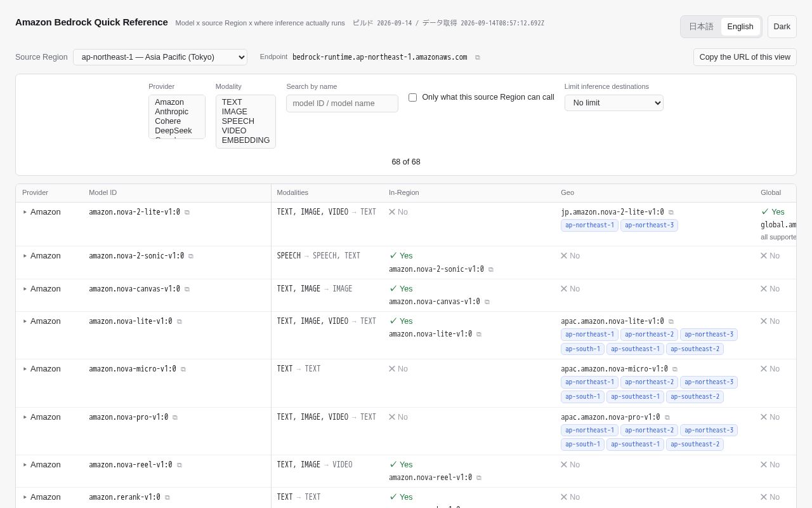The height and width of the screenshot is (508, 812).
Task: Select TEXT in Modality list
Action: (x=246, y=102)
